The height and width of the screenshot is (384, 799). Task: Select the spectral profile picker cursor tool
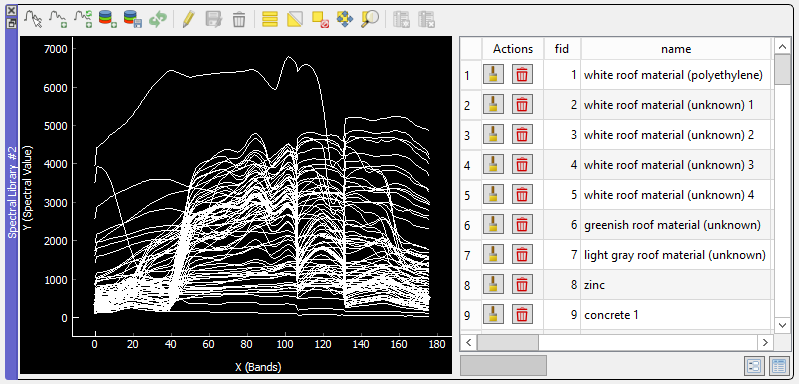(x=34, y=19)
